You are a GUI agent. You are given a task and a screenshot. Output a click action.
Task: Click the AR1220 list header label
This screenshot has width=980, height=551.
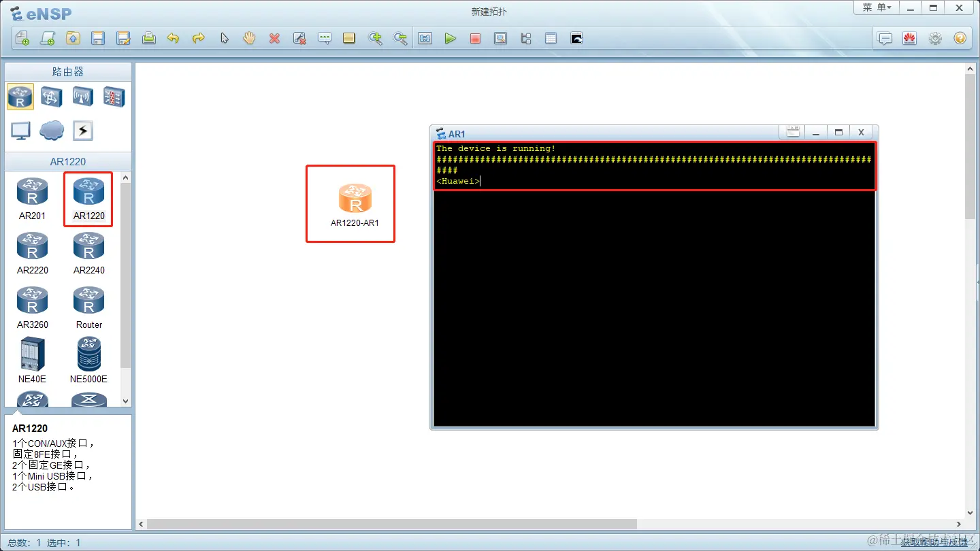68,162
